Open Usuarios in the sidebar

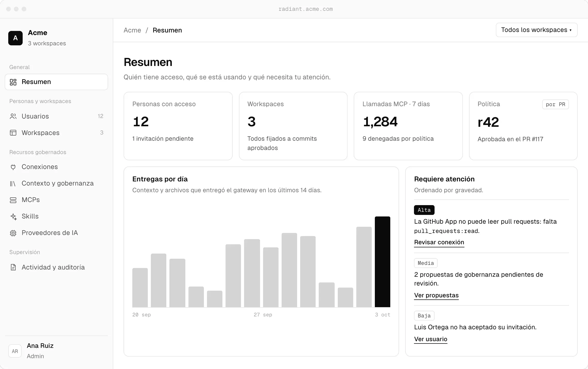click(x=56, y=116)
